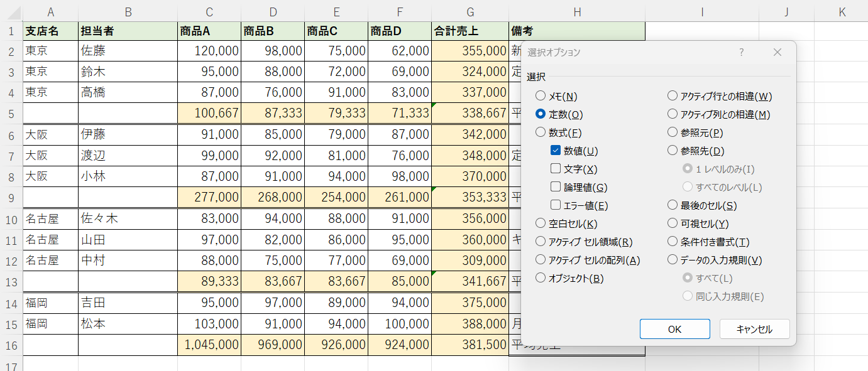The width and height of the screenshot is (868, 371).
Task: Select column header G
Action: [470, 11]
